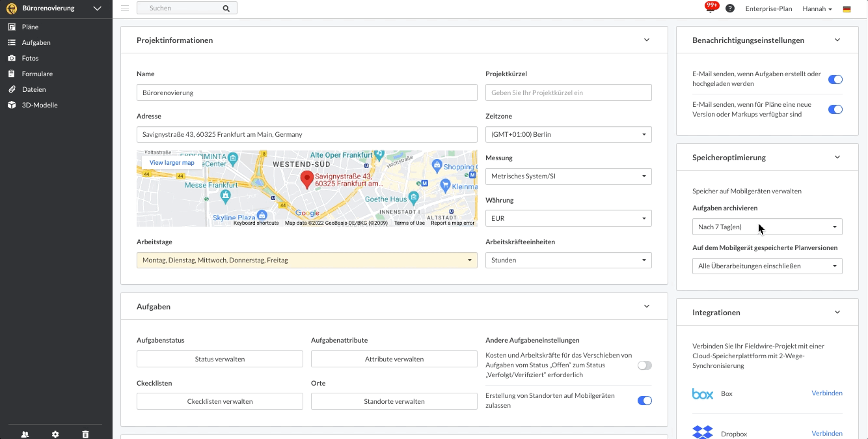The height and width of the screenshot is (439, 868).
Task: Open the Zeitzone dropdown
Action: (x=569, y=134)
